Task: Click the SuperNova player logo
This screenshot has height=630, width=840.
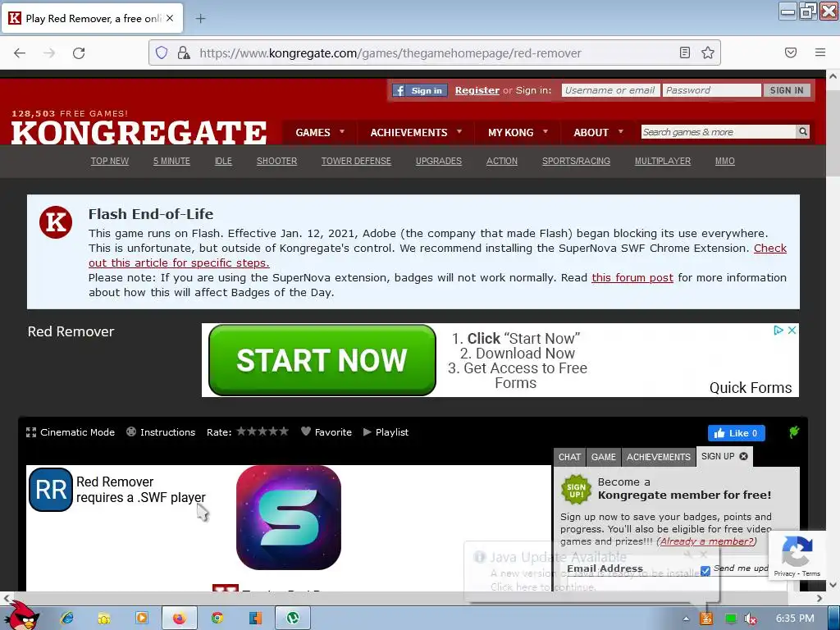Action: click(289, 518)
